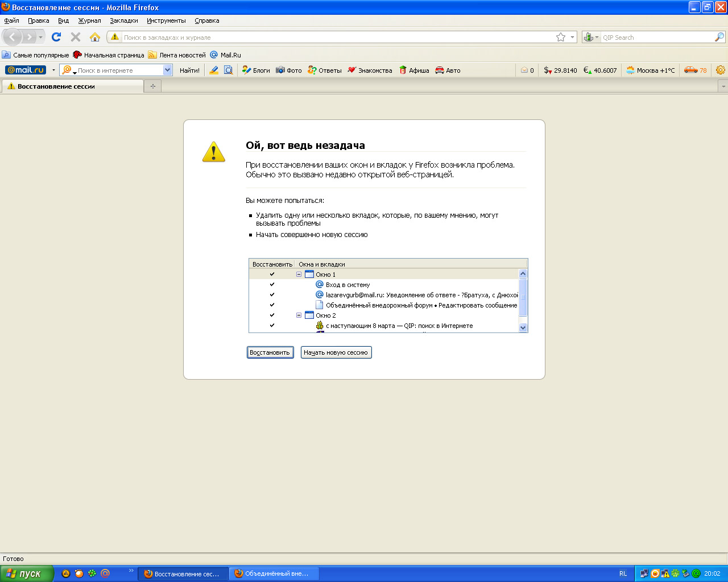Viewport: 728px width, 582px height.
Task: Uncheck restore for Вход в систему tab
Action: pos(272,285)
